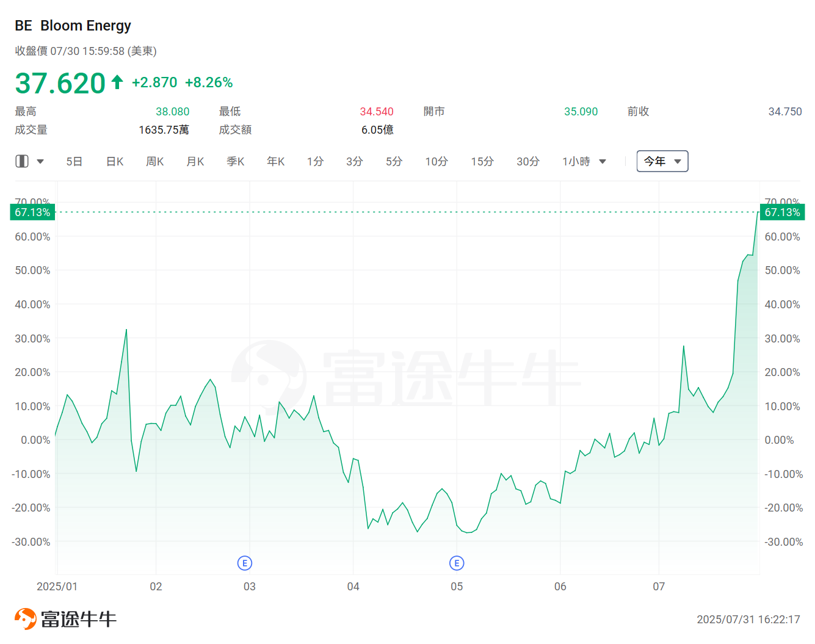
Task: Show the 1分 minute chart
Action: [x=315, y=162]
